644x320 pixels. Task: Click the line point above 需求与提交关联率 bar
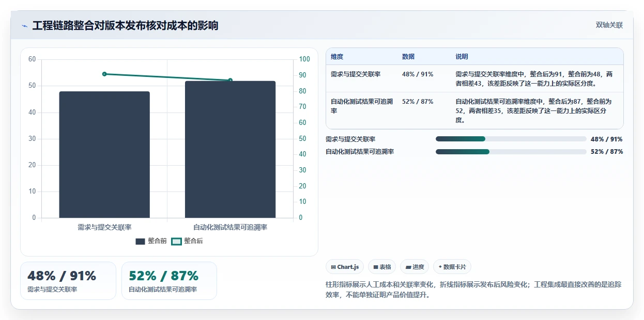point(104,74)
